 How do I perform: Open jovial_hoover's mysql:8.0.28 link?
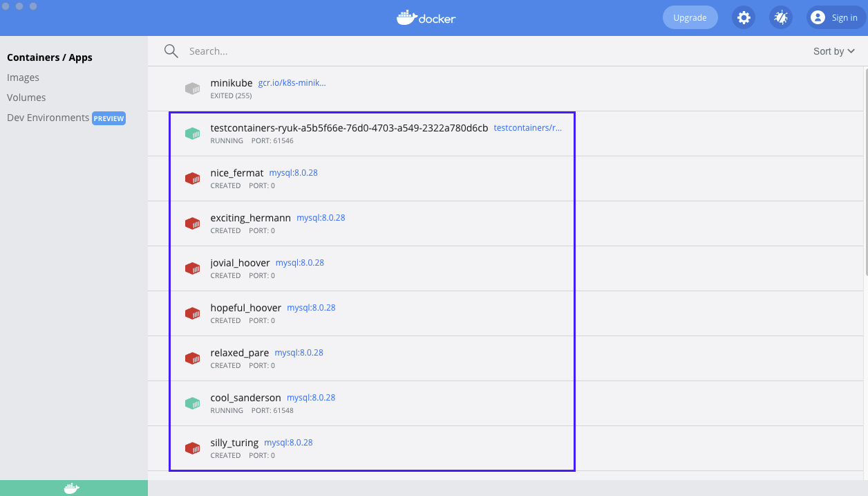[x=300, y=263]
